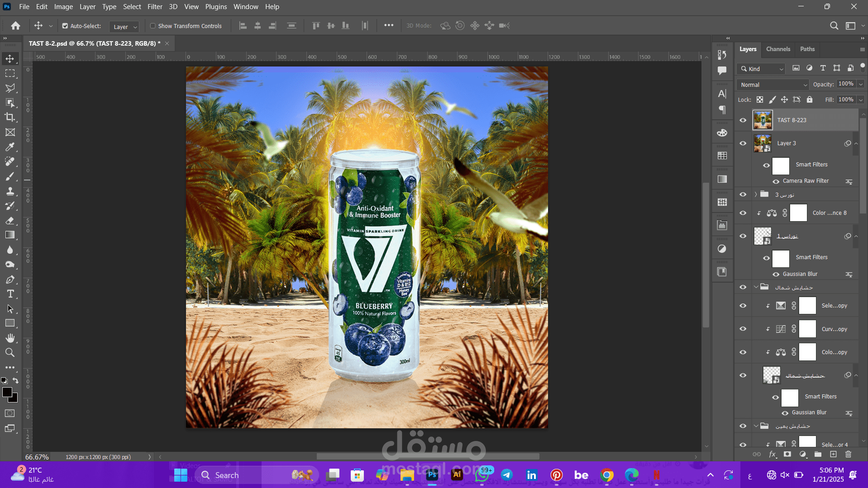Screen dimensions: 868x488
Task: Select the Clone Stamp tool
Action: 10,191
